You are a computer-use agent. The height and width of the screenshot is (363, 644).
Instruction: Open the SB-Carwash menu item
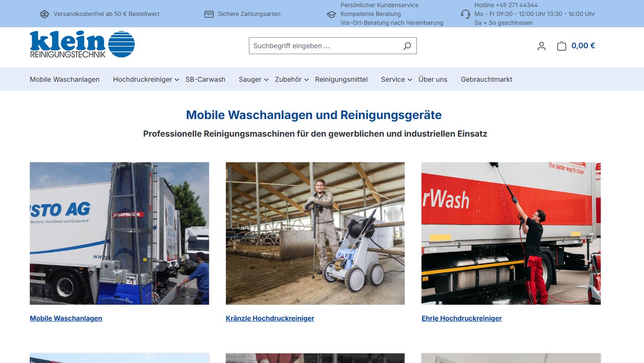[x=205, y=79]
